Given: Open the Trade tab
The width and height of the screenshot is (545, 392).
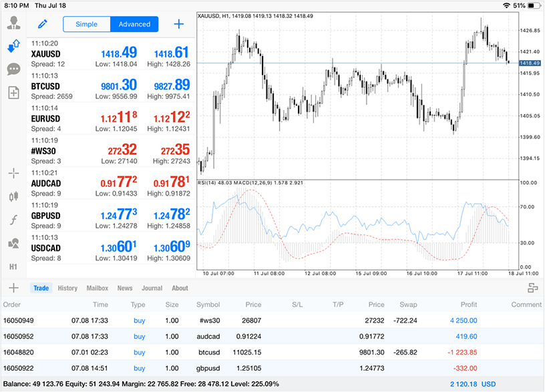Looking at the screenshot, I should click(41, 288).
